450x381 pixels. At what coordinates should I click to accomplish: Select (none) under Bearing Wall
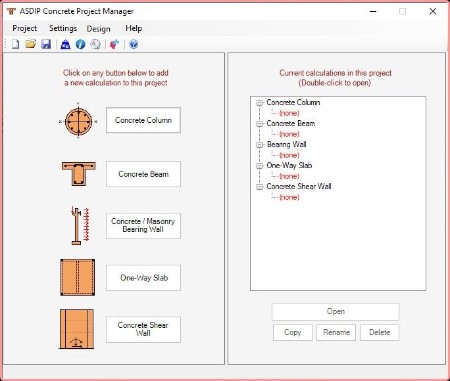click(289, 155)
